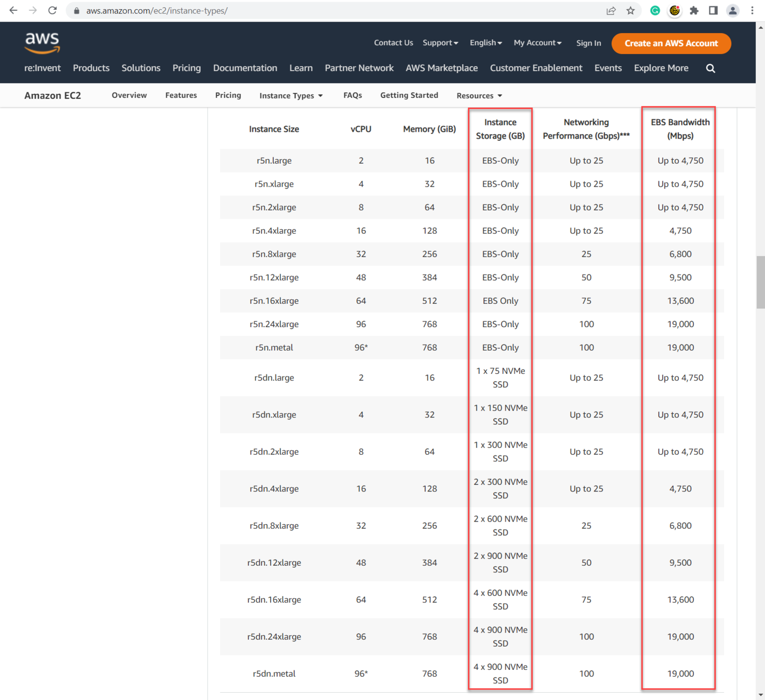Open the Chrome three-dot menu

752,10
